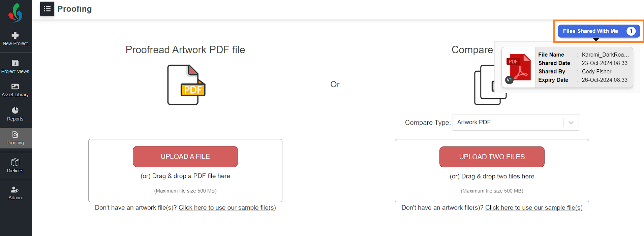Click the UPLOAD A FILE button
Screen dimensions: 644x236
(185, 157)
